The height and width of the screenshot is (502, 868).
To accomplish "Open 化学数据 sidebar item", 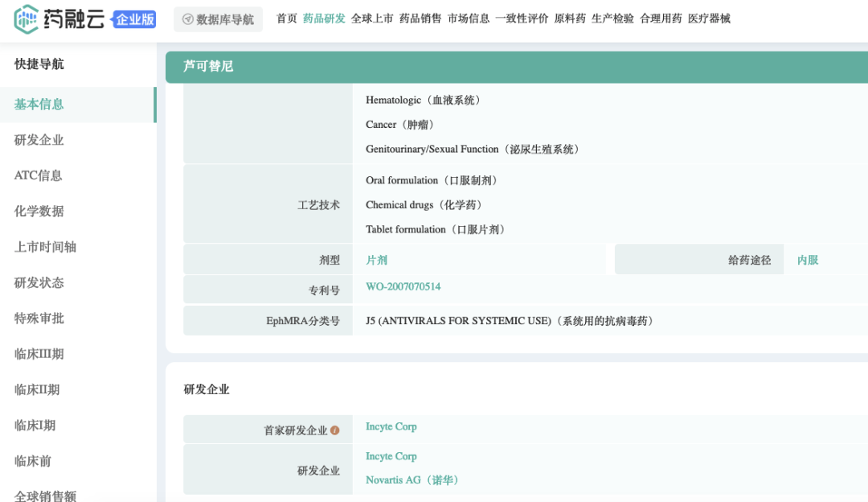I will point(39,212).
